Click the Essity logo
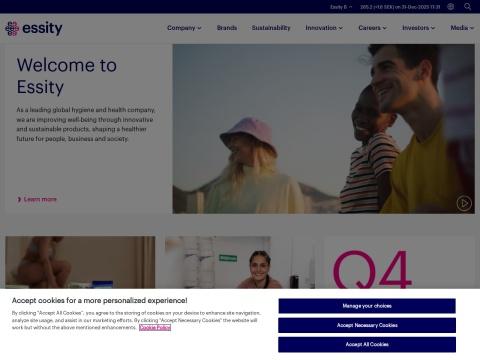 (x=34, y=28)
